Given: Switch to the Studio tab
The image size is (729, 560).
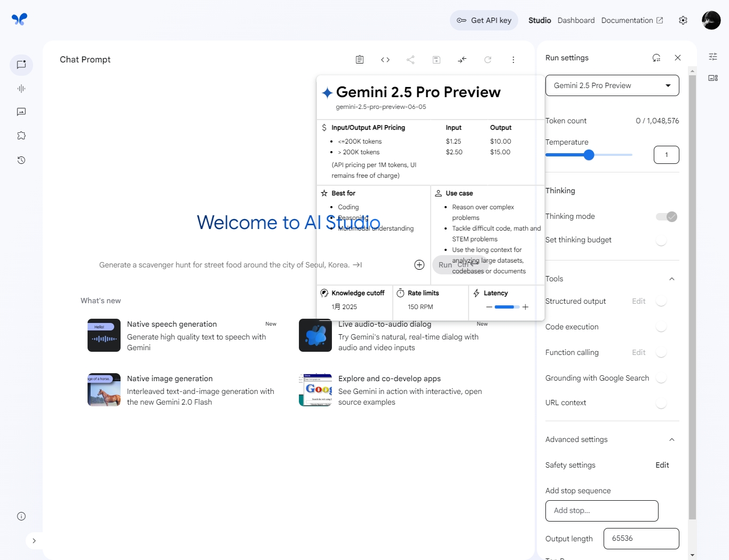Looking at the screenshot, I should [540, 20].
